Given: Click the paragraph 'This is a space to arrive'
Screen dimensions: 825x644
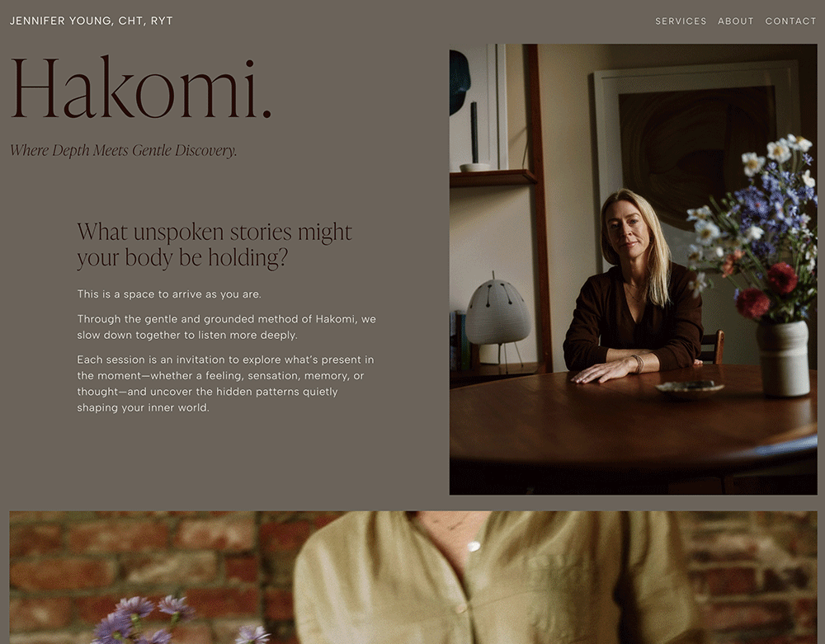Looking at the screenshot, I should (169, 294).
